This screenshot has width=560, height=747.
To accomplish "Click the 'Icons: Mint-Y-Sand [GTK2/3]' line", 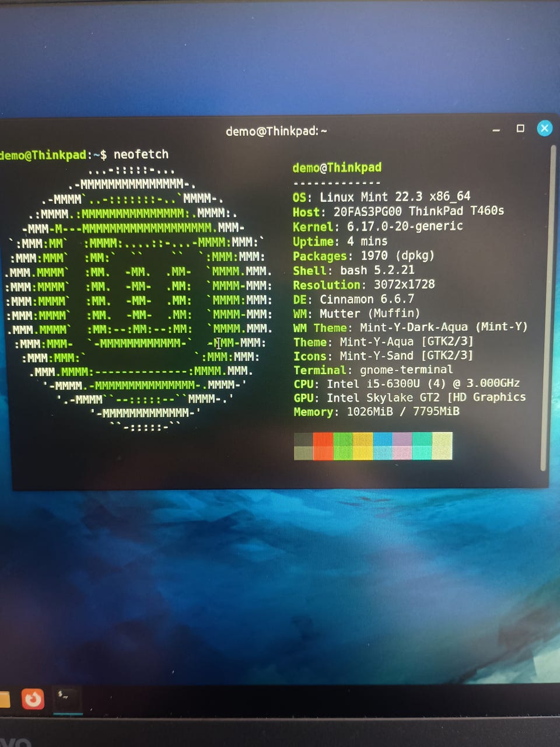I will click(383, 356).
